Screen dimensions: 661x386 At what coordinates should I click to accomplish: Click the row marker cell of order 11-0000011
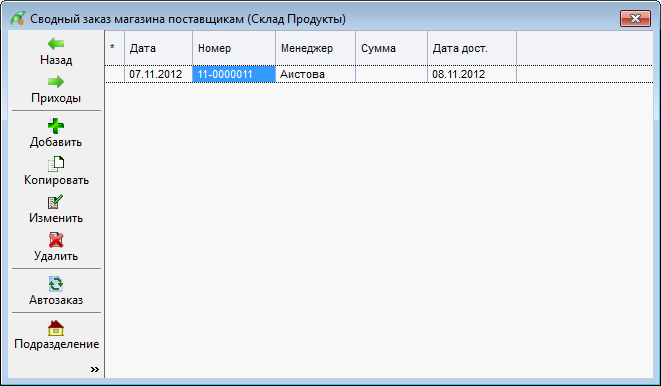click(115, 74)
